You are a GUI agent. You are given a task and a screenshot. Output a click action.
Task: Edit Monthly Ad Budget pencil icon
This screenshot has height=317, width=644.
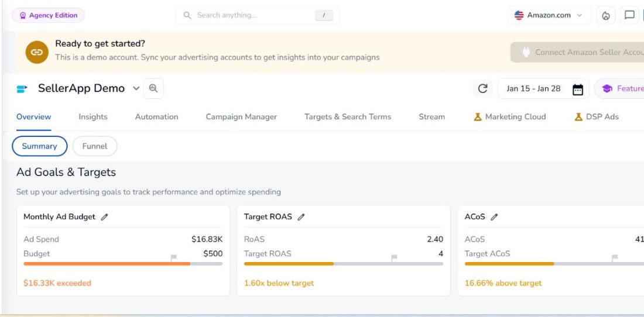point(104,217)
